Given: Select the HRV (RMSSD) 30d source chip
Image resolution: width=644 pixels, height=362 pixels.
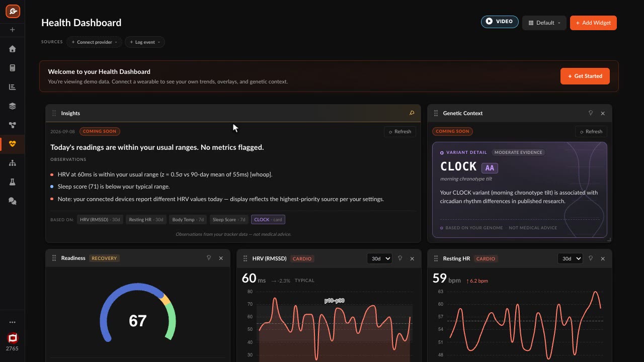Looking at the screenshot, I should pyautogui.click(x=100, y=220).
